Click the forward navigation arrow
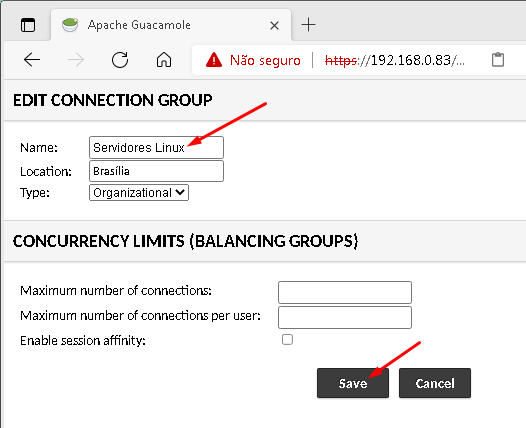Image resolution: width=526 pixels, height=428 pixels. pos(76,60)
